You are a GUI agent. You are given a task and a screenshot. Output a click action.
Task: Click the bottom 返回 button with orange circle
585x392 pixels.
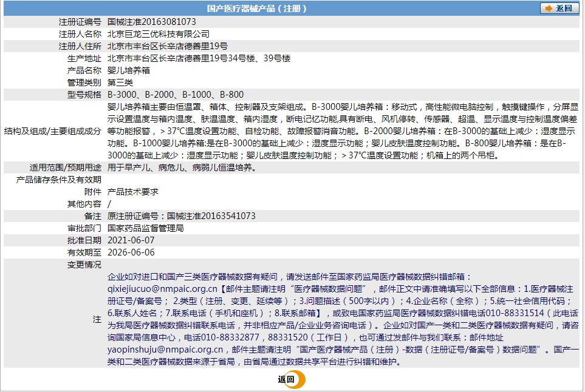[x=292, y=379]
